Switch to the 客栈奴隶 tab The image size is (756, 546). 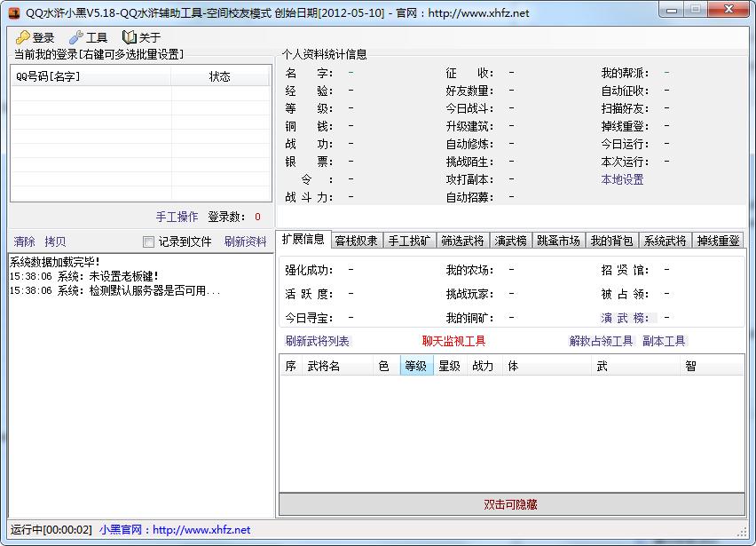pos(356,241)
